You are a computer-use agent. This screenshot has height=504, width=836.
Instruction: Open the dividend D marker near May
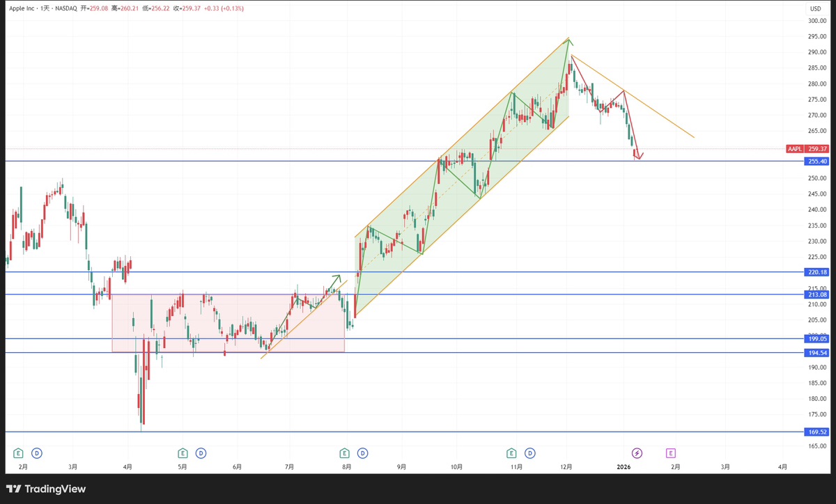coord(201,452)
